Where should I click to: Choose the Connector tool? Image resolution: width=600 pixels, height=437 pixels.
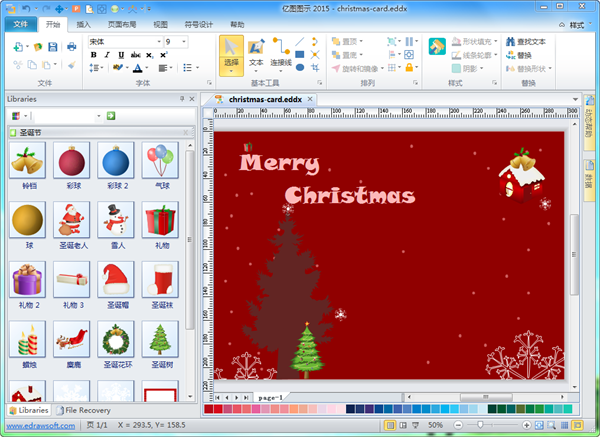point(281,55)
